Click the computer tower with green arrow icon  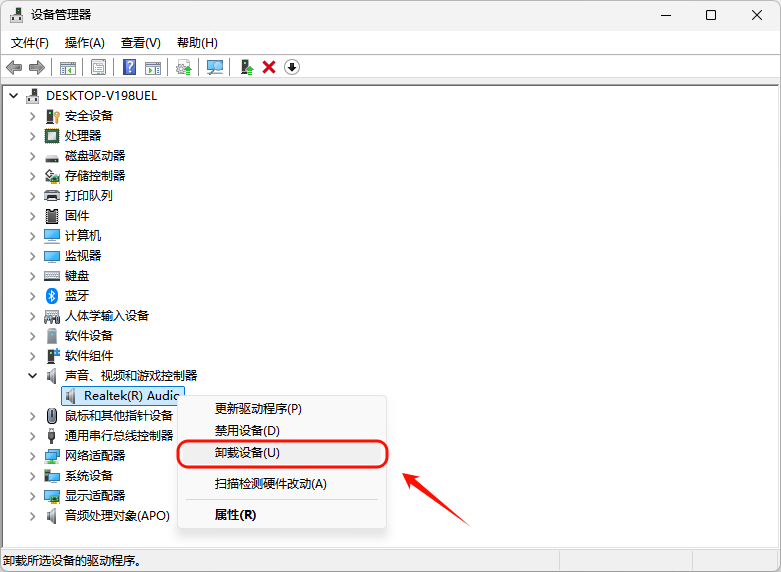[x=247, y=67]
